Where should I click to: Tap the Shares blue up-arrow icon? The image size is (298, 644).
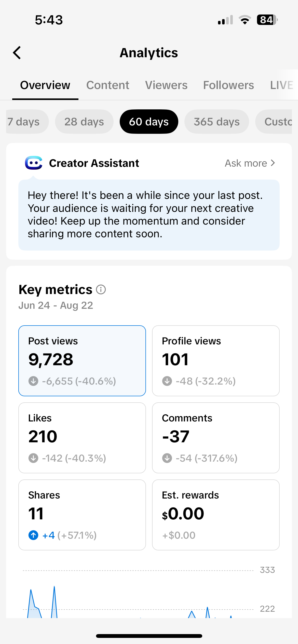[33, 535]
